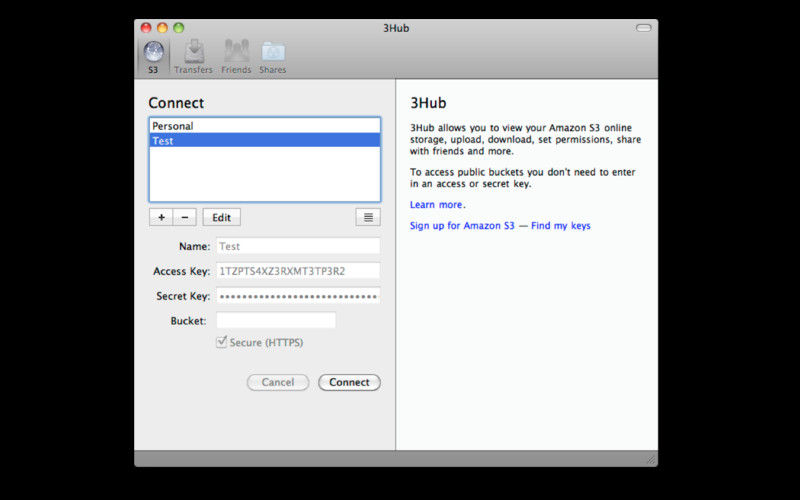Close the 3Hub window

[x=146, y=28]
